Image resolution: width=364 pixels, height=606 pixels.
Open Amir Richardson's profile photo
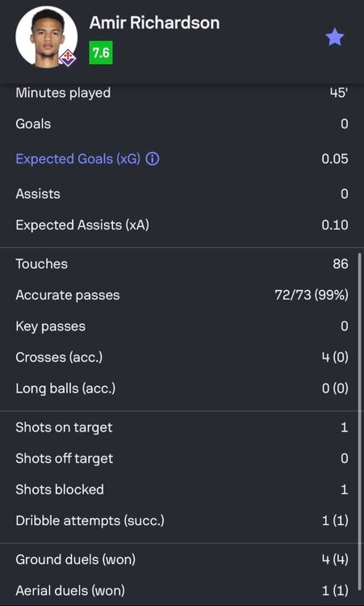pyautogui.click(x=46, y=37)
